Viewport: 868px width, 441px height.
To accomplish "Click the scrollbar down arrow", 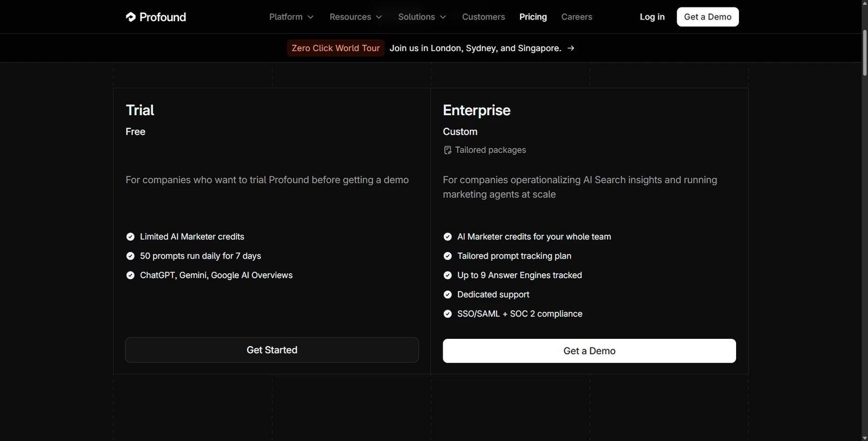I will [865, 437].
